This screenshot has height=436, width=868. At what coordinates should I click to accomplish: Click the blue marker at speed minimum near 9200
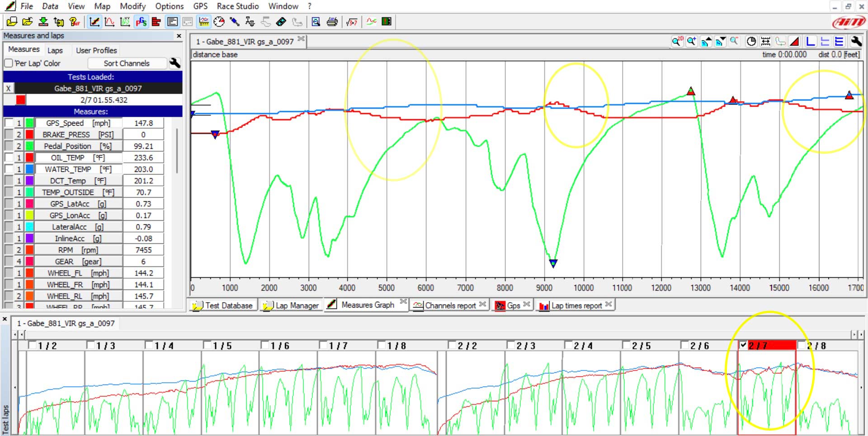[x=553, y=263]
